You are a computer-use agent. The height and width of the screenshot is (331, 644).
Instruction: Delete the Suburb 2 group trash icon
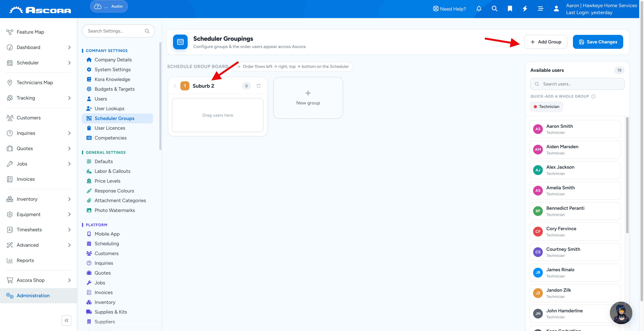pyautogui.click(x=259, y=86)
